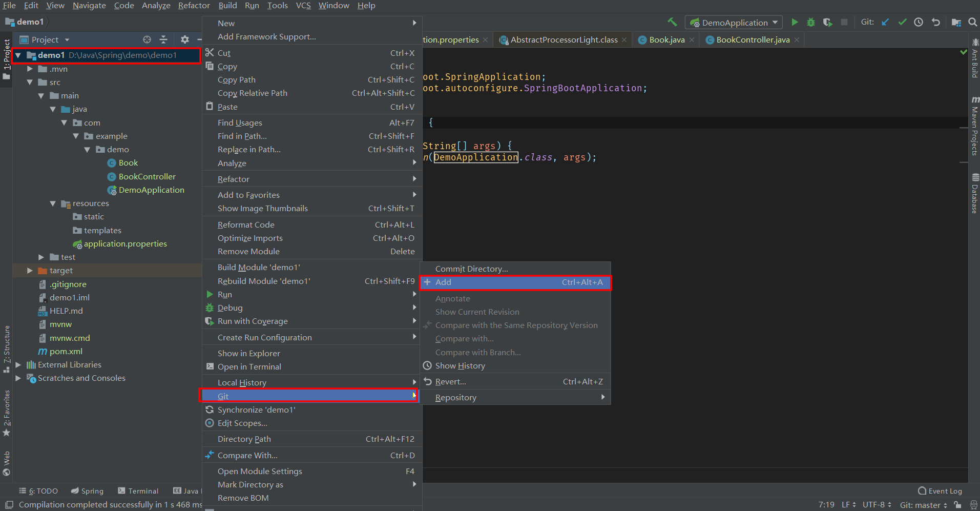
Task: Open the Refactor menu in menu bar
Action: (x=194, y=6)
